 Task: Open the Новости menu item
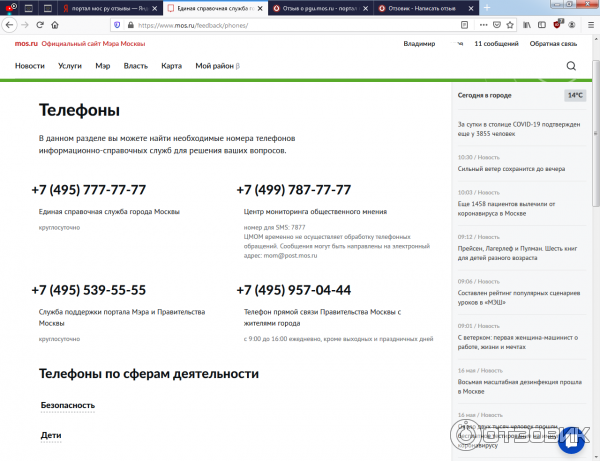point(30,66)
